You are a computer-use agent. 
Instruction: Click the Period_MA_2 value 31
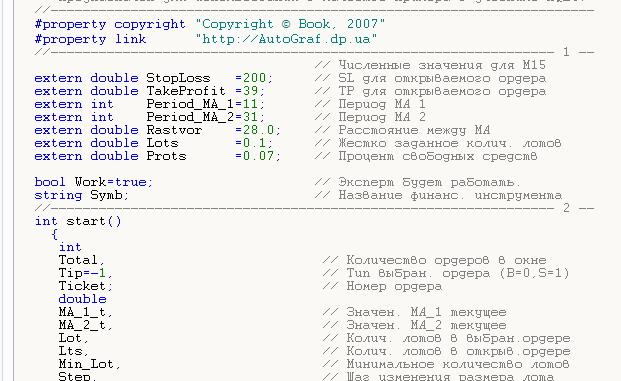[x=250, y=117]
